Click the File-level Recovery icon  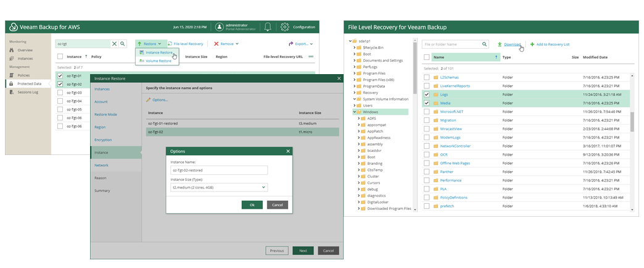coord(170,44)
